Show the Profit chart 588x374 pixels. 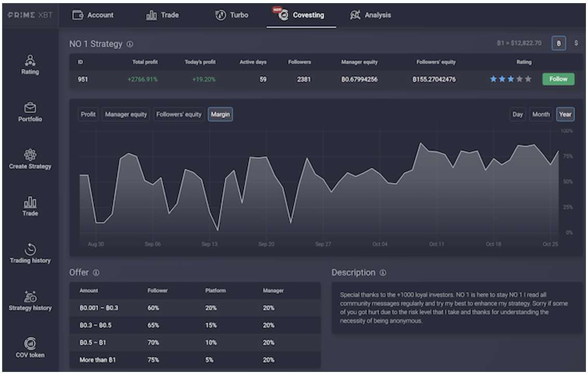tap(88, 114)
